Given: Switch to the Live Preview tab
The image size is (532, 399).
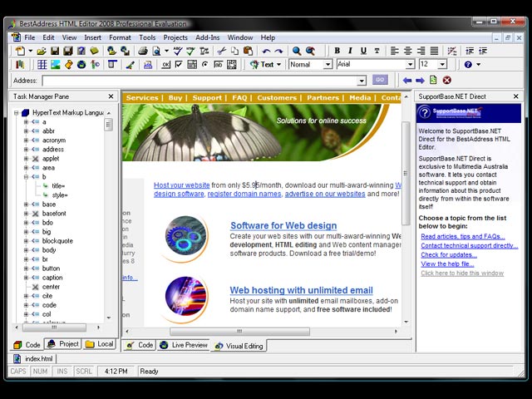Looking at the screenshot, I should tap(184, 345).
